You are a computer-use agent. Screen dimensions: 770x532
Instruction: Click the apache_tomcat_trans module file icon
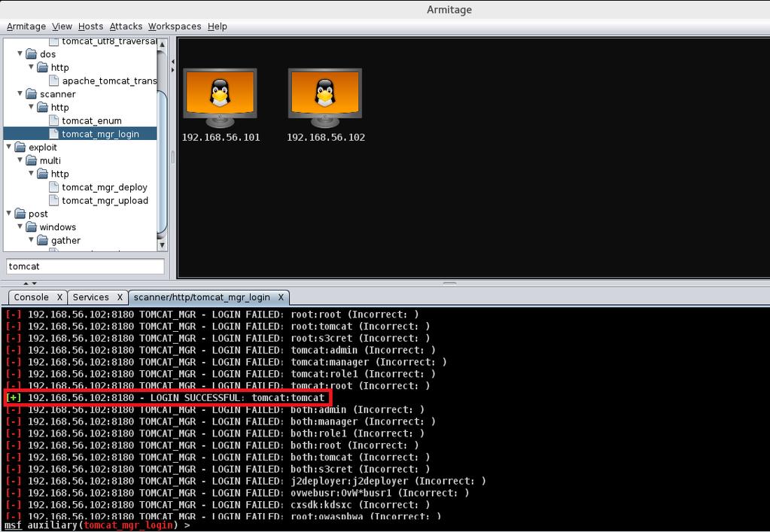coord(54,81)
